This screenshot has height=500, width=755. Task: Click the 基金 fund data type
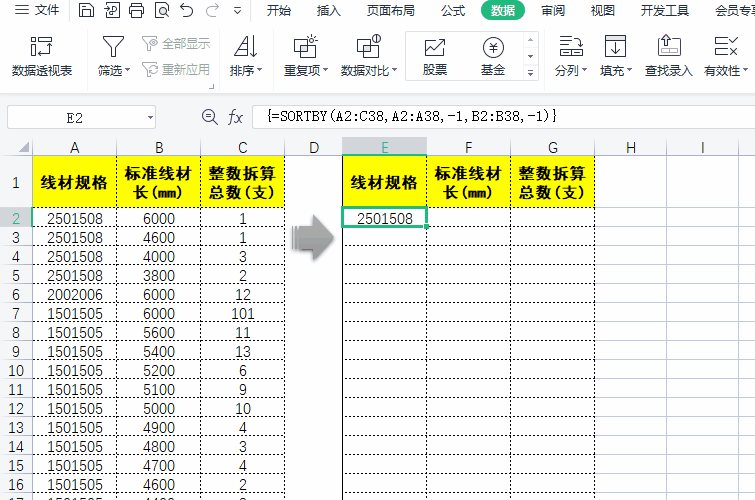click(x=493, y=56)
